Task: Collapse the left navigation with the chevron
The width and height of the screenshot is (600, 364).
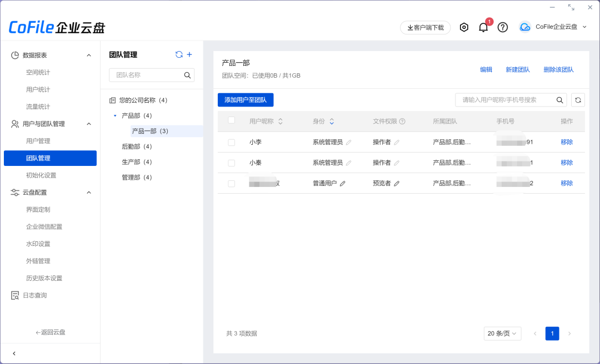Action: click(x=13, y=353)
